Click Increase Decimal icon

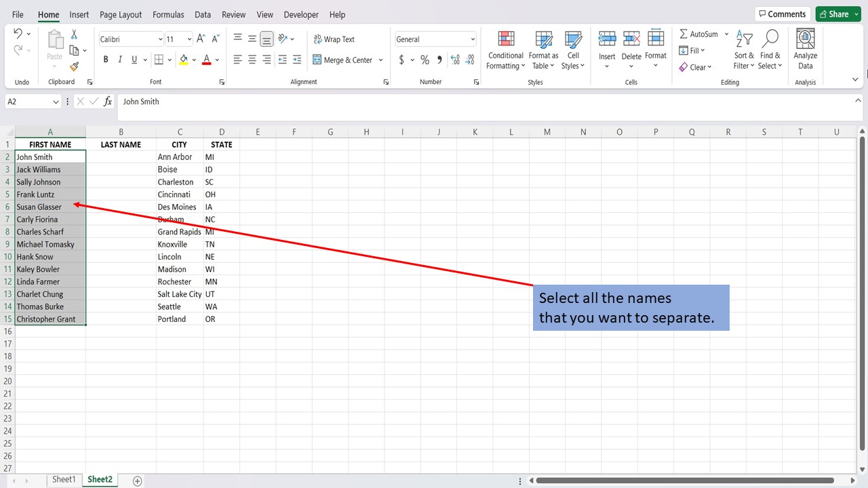tap(455, 60)
